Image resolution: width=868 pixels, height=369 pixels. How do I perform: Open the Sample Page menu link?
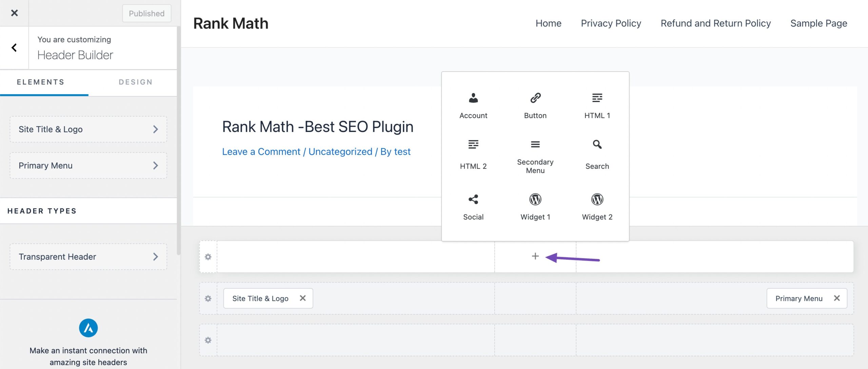click(x=818, y=23)
